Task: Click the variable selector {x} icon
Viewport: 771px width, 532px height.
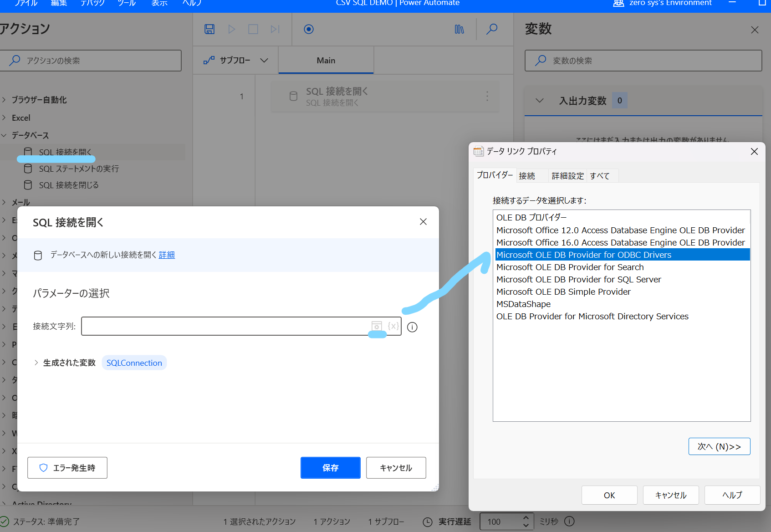Action: (393, 326)
